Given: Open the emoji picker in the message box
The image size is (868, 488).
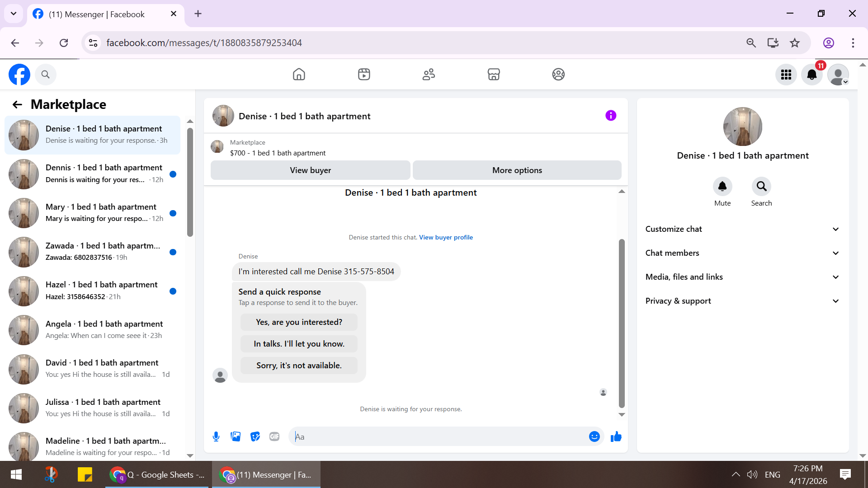Looking at the screenshot, I should click(x=594, y=436).
